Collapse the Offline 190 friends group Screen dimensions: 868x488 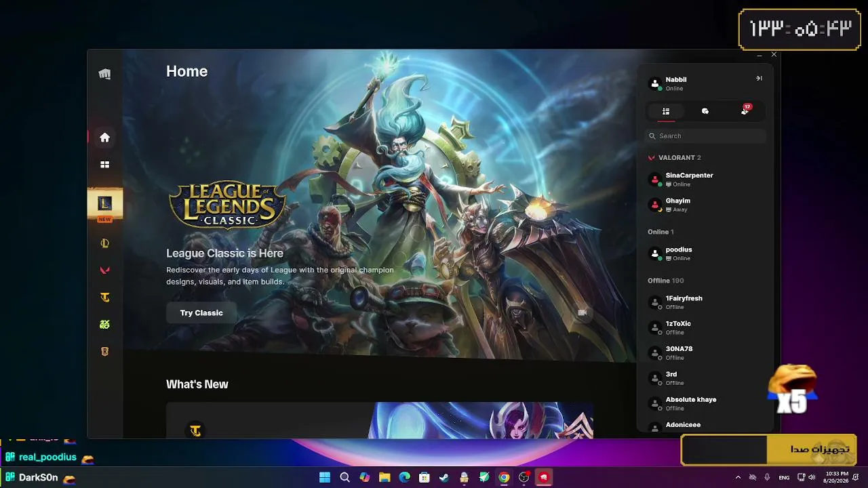click(x=666, y=281)
